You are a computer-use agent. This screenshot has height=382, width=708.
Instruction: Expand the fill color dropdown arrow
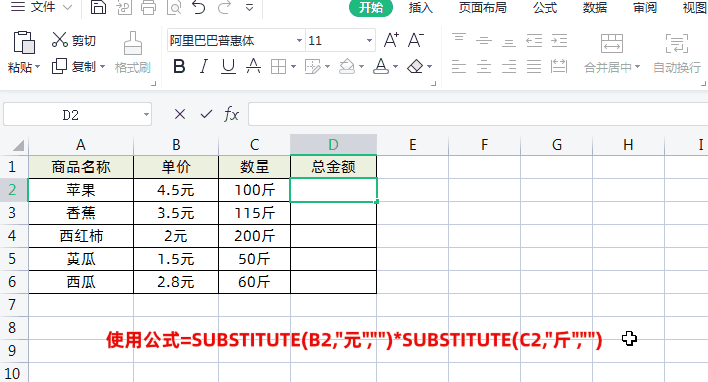pyautogui.click(x=362, y=67)
